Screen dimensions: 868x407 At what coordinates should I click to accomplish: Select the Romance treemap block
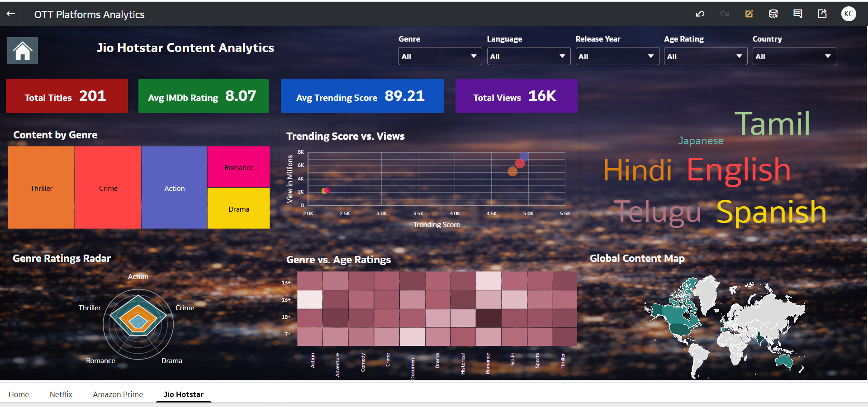tap(239, 167)
